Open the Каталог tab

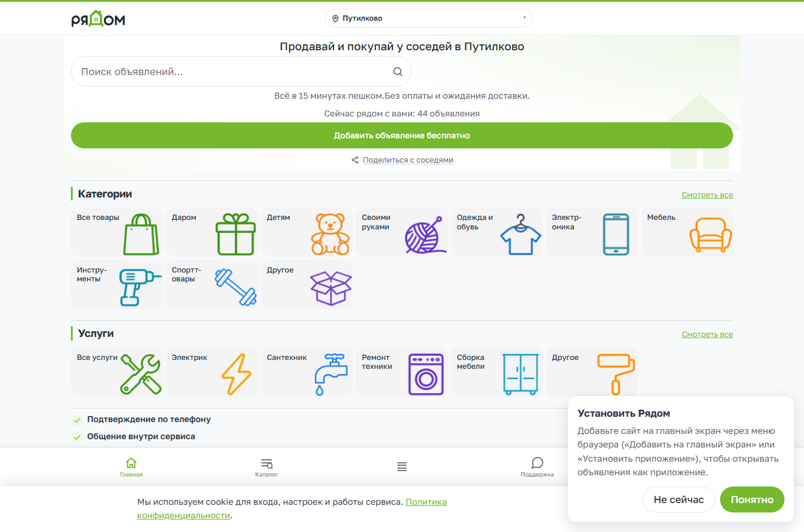[267, 467]
